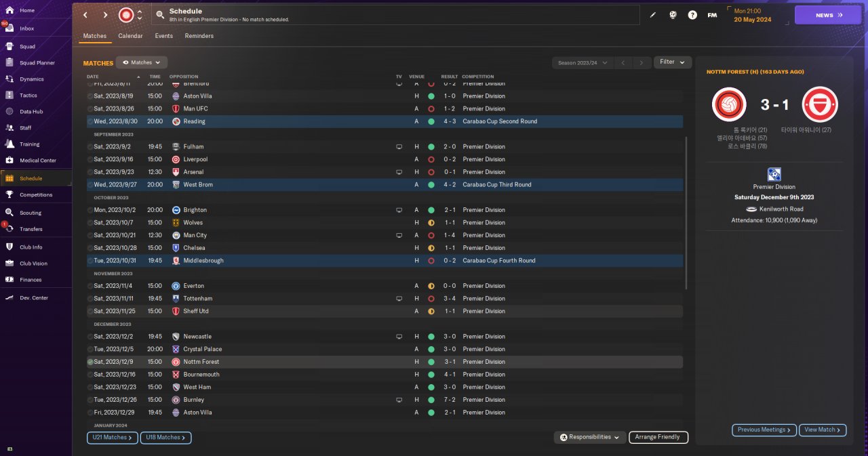Click the Squad shirt icon

[x=9, y=47]
